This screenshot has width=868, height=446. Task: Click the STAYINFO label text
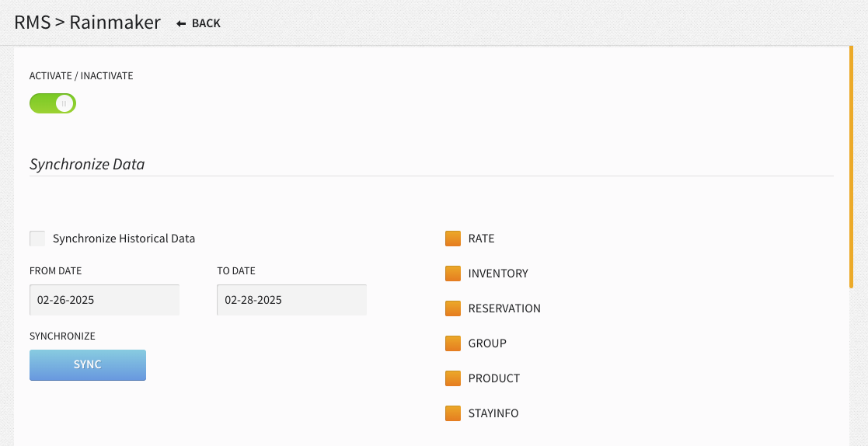(x=493, y=413)
